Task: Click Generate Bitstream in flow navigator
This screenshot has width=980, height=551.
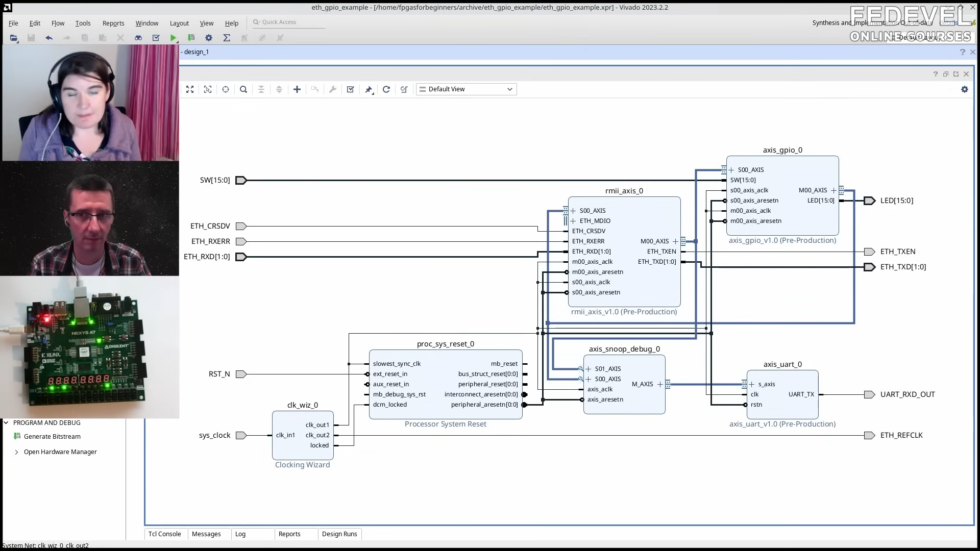Action: tap(52, 437)
